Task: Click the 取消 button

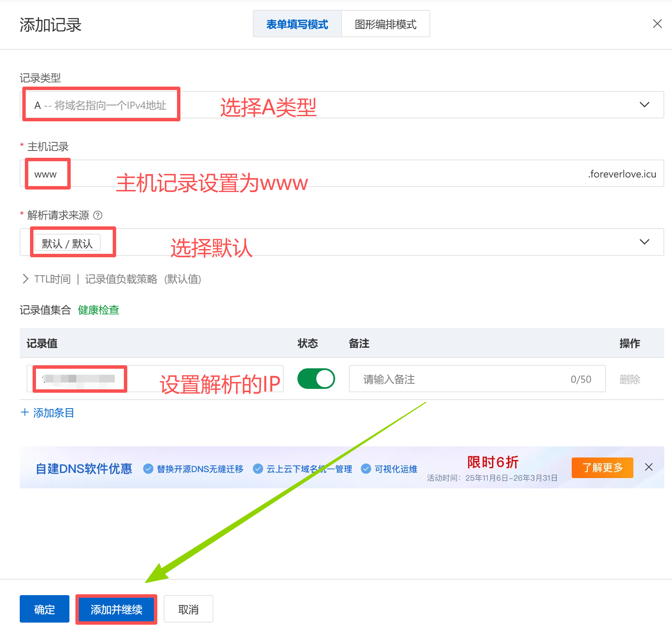Action: pyautogui.click(x=189, y=609)
